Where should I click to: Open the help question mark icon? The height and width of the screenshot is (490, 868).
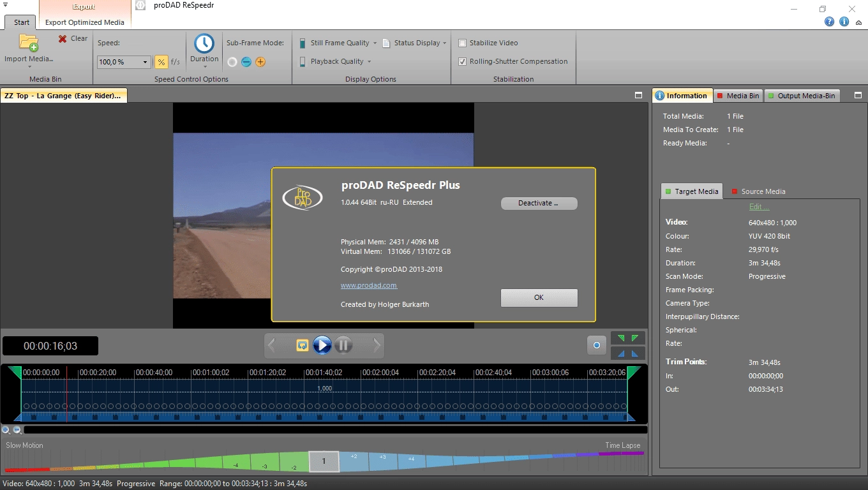coord(830,22)
